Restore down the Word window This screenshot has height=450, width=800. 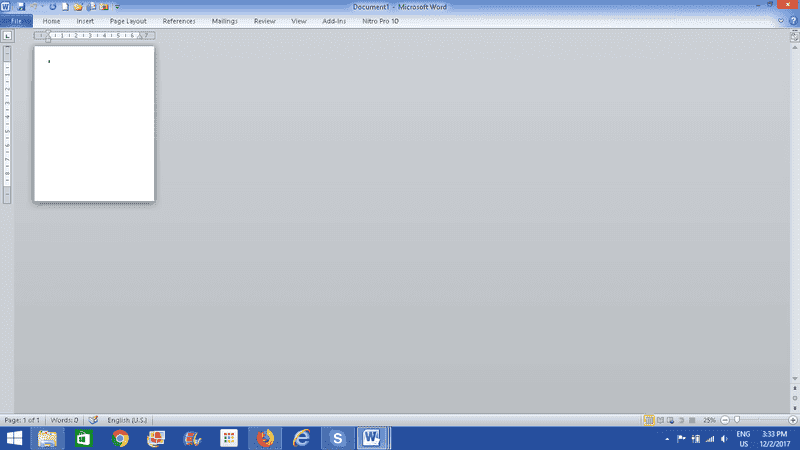pos(770,5)
